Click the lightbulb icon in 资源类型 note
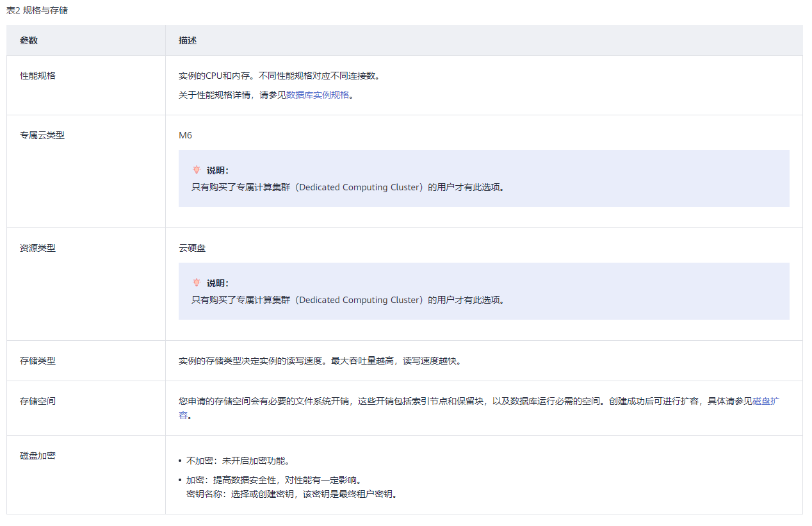Image resolution: width=812 pixels, height=526 pixels. tap(197, 283)
